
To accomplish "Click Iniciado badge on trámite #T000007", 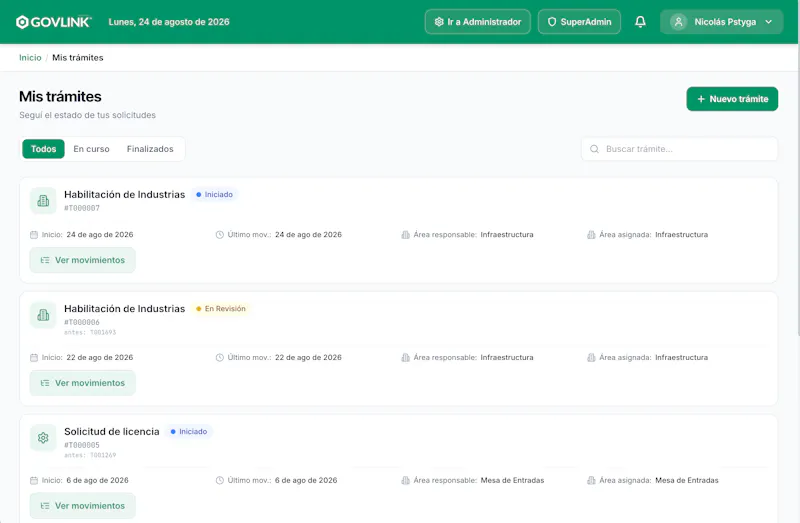I will tap(214, 194).
